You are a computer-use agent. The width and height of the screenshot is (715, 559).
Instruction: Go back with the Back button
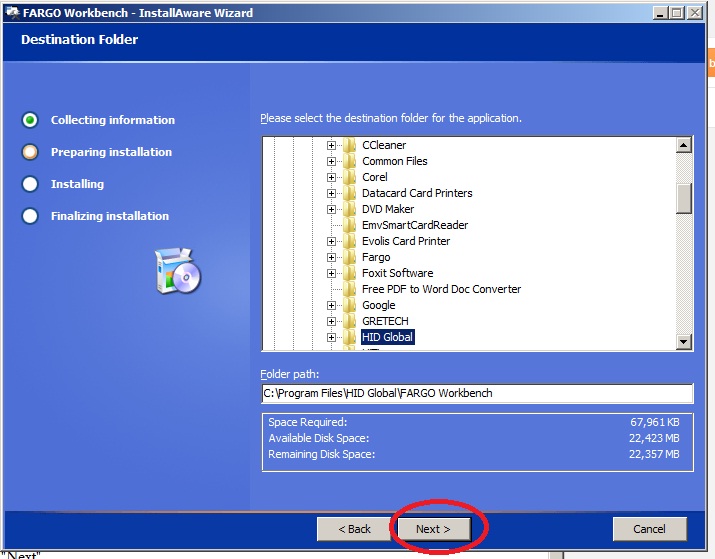click(x=354, y=529)
